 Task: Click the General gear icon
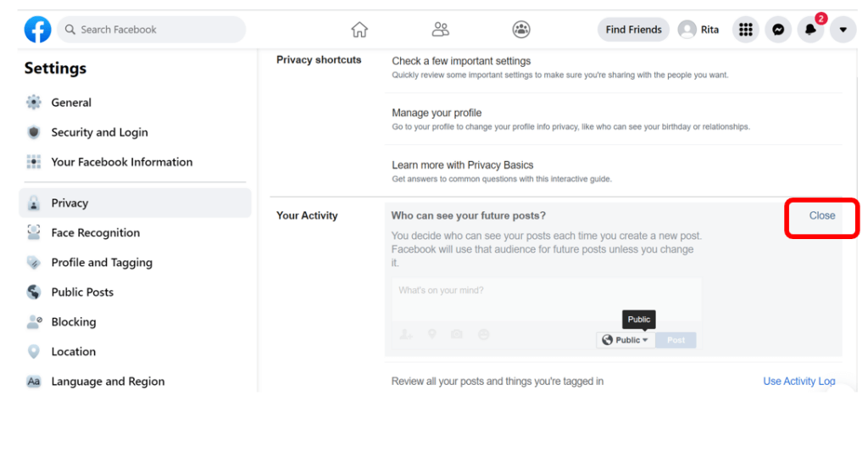(34, 103)
